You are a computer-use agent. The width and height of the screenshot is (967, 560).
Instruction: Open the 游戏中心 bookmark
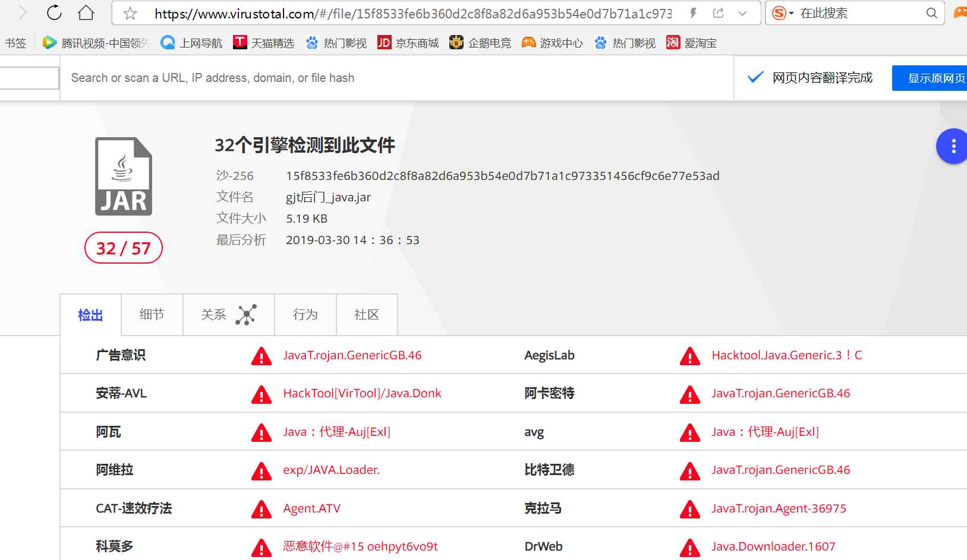pos(552,43)
